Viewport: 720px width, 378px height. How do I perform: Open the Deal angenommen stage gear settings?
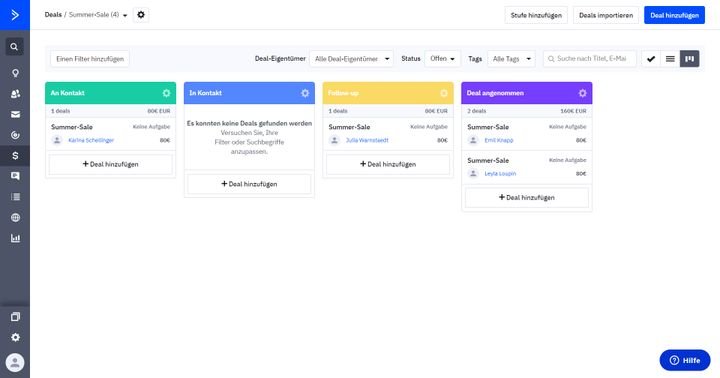click(x=582, y=93)
